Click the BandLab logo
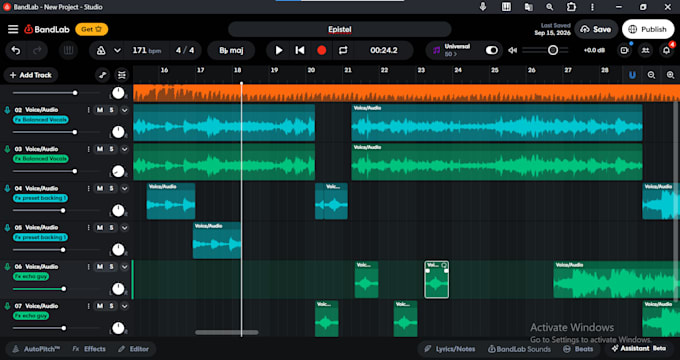Image resolution: width=680 pixels, height=360 pixels. point(46,29)
